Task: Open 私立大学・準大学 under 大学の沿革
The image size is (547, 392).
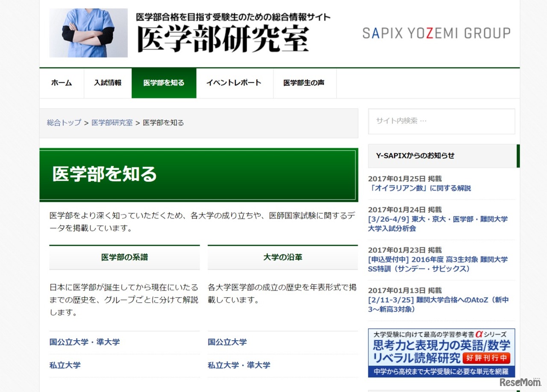Action: coord(239,365)
